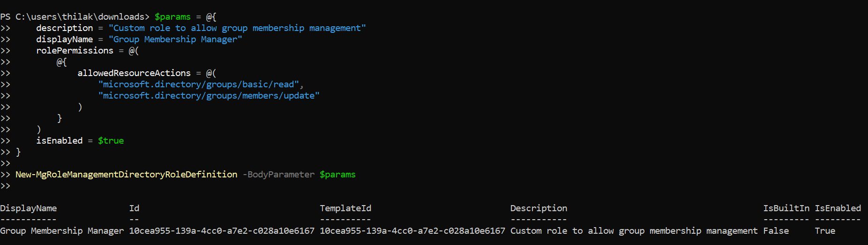The height and width of the screenshot is (245, 868).
Task: Click the Description column header
Action: 539,208
